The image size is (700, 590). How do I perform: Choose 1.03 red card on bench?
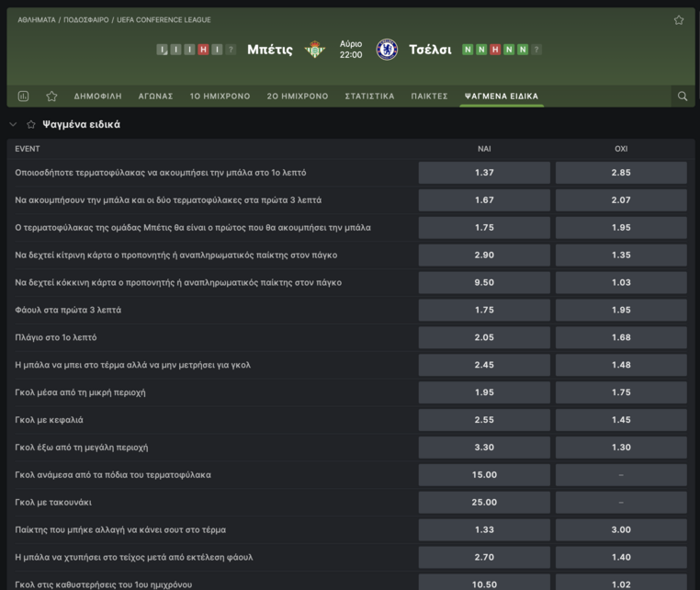[621, 282]
